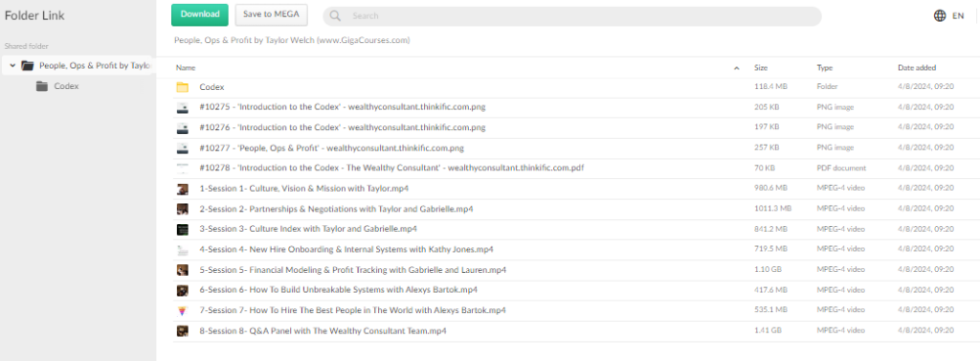Click the Shared folder label
Screen dimensions: 980x361
click(26, 46)
